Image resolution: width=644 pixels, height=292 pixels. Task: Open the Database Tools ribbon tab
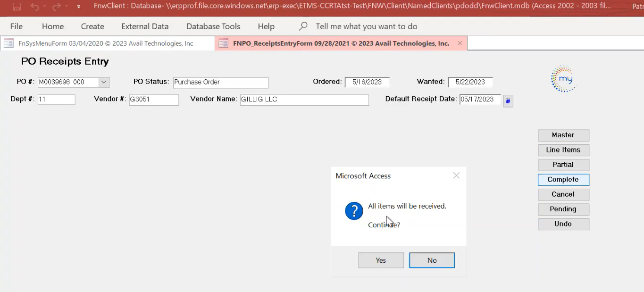(213, 26)
